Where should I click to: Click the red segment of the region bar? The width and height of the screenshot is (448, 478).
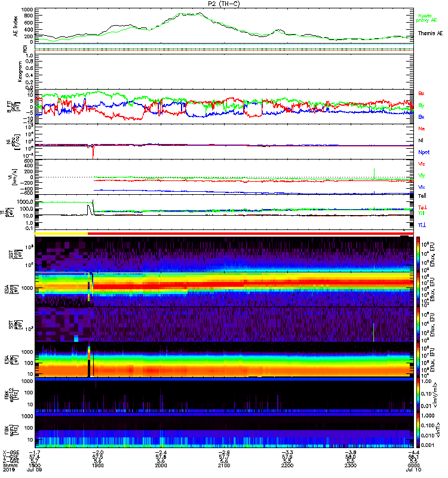click(250, 234)
